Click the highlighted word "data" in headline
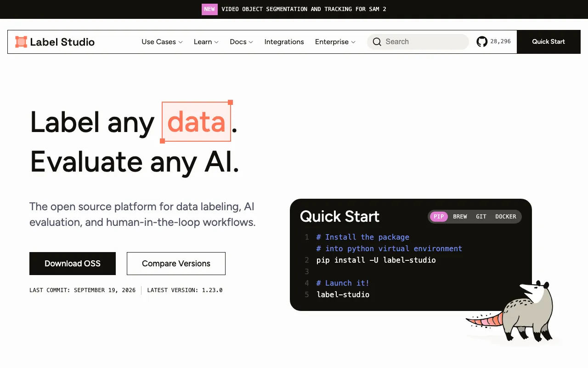Screen dimensions: 588x368 (x=196, y=122)
